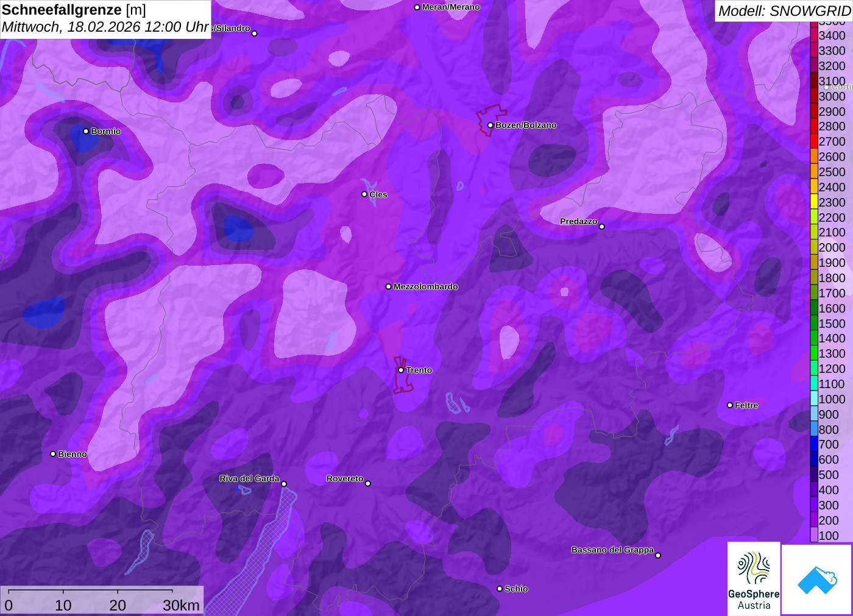Click legend value '2500'
853x616 pixels.
coord(832,172)
